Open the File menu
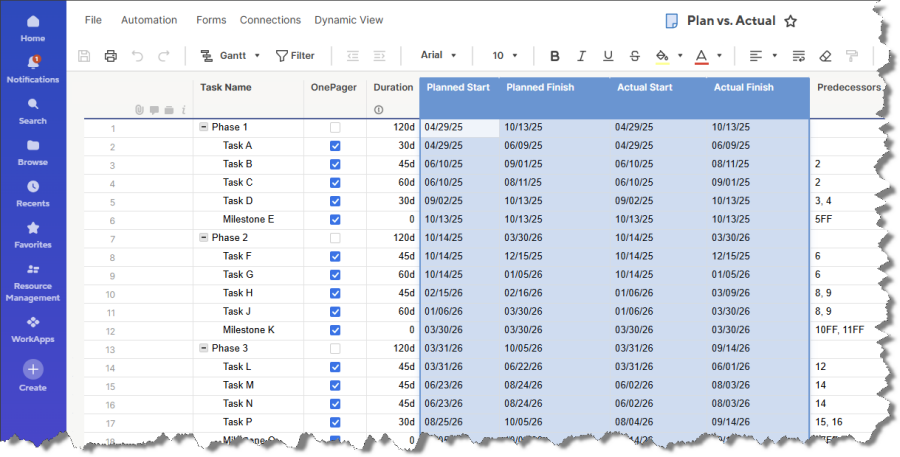The height and width of the screenshot is (457, 900). pyautogui.click(x=93, y=20)
